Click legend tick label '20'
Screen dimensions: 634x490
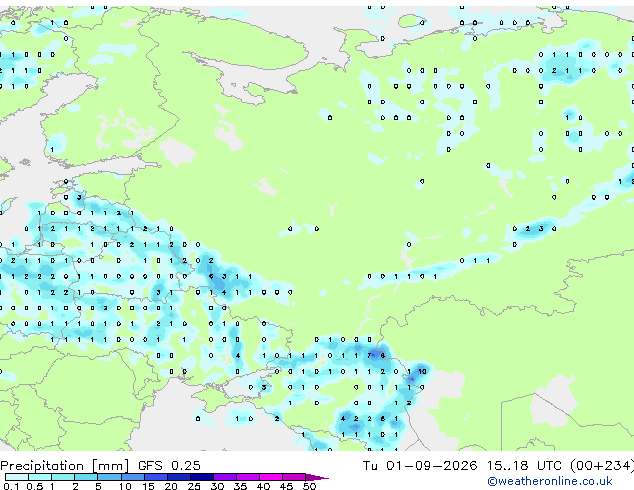click(x=171, y=486)
